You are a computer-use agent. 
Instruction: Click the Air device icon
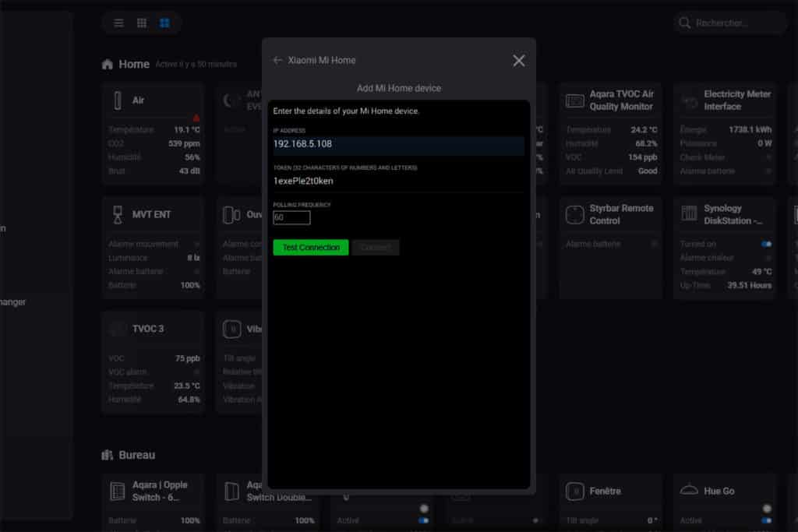118,100
